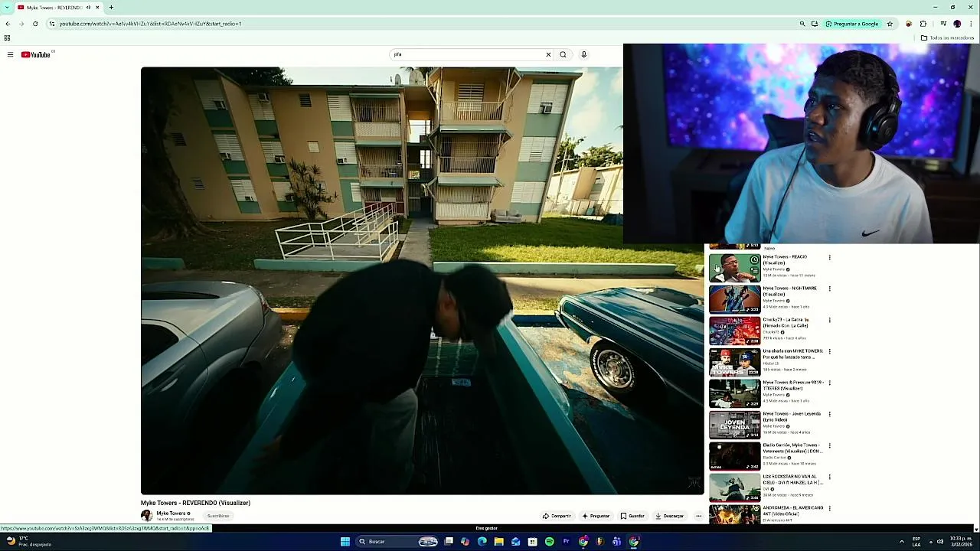Open the Windows Start menu
This screenshot has width=980, height=551.
pos(345,542)
